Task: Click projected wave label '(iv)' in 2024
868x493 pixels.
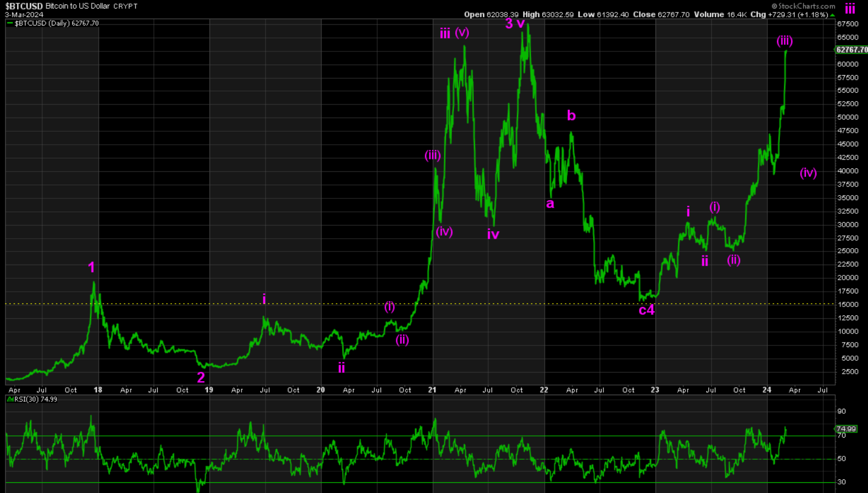Action: click(808, 173)
